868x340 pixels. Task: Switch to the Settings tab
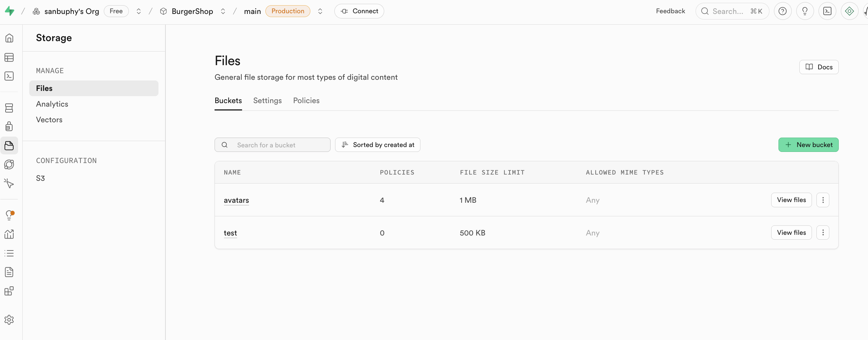click(x=267, y=101)
